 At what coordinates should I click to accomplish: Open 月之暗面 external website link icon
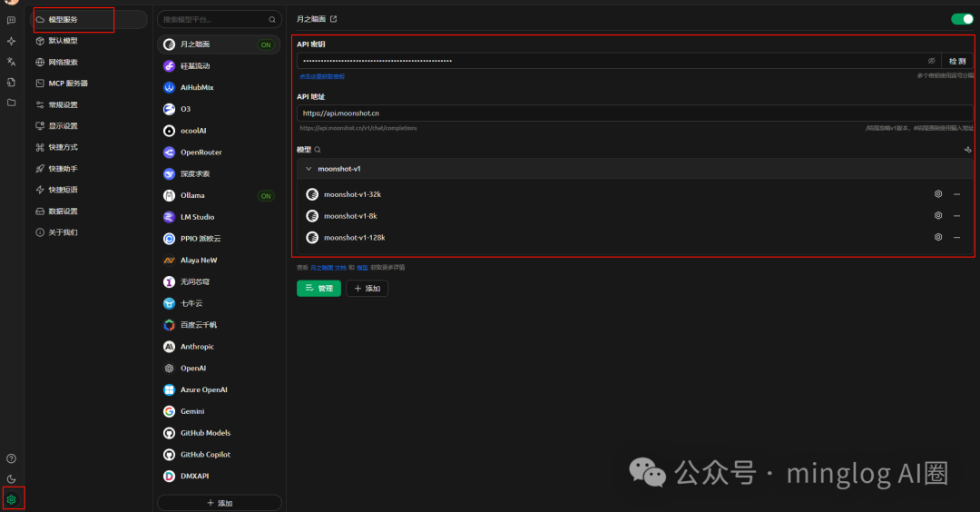333,19
